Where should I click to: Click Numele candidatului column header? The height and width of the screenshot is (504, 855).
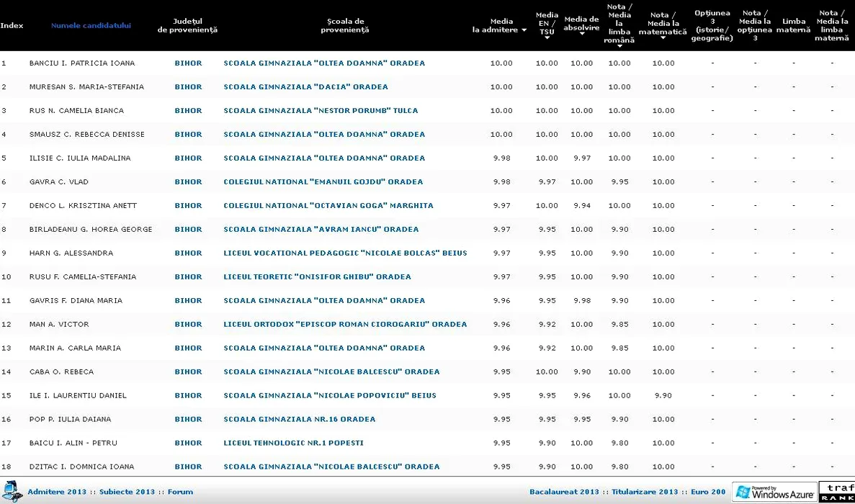(x=91, y=25)
